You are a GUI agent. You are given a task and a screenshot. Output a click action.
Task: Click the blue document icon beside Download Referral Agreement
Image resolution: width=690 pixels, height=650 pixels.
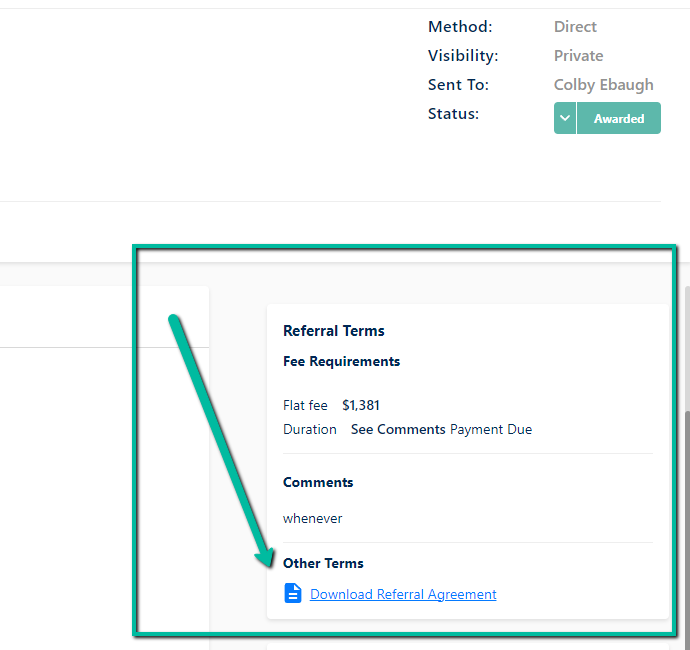293,593
